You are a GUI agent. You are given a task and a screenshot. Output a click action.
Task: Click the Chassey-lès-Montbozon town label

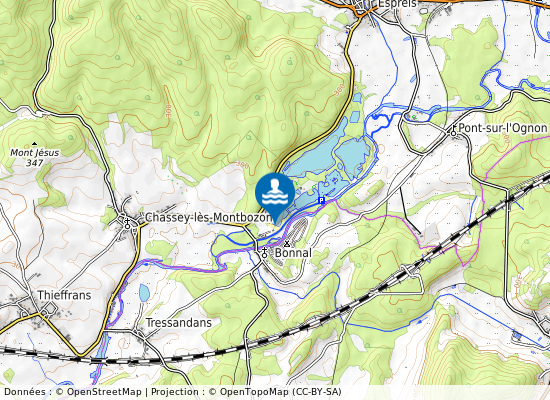(x=208, y=218)
